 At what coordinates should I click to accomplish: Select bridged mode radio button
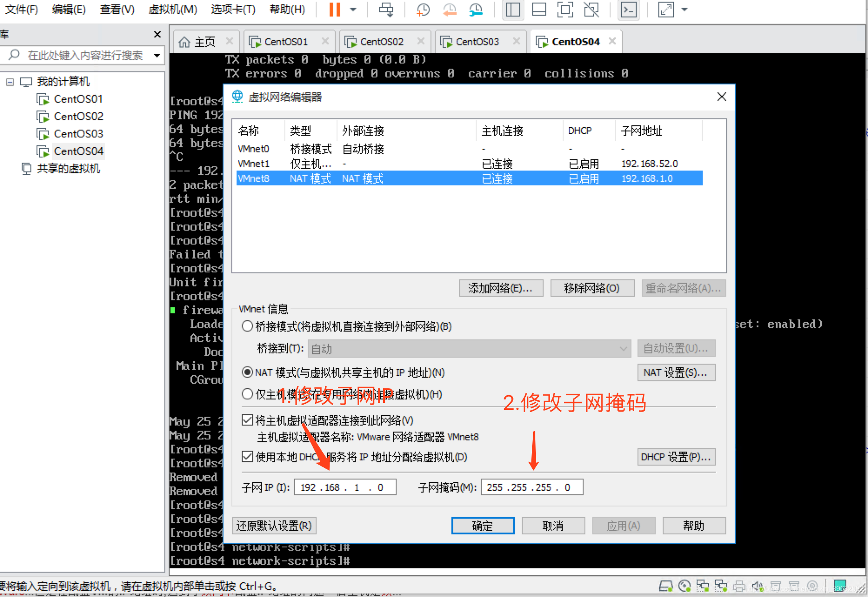(x=247, y=326)
